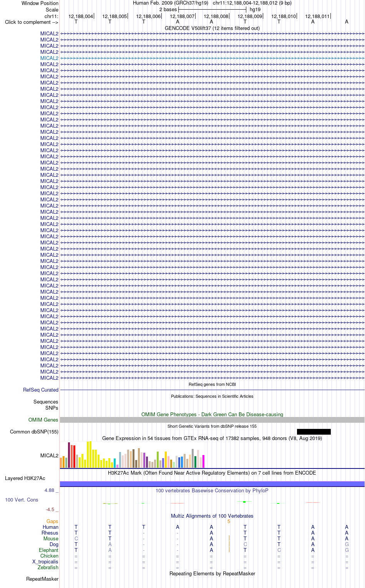The image size is (365, 588).
Task: Open 'Multiz Alignments of 100 Vertebrates' title
Action: pos(212,516)
